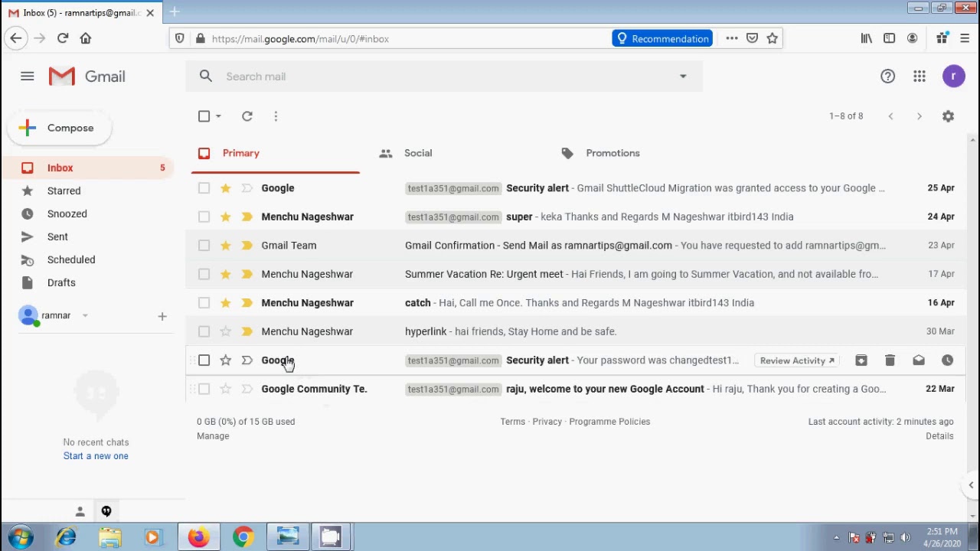Viewport: 980px width, 551px height.
Task: Go to Firefox home page
Action: point(86,38)
